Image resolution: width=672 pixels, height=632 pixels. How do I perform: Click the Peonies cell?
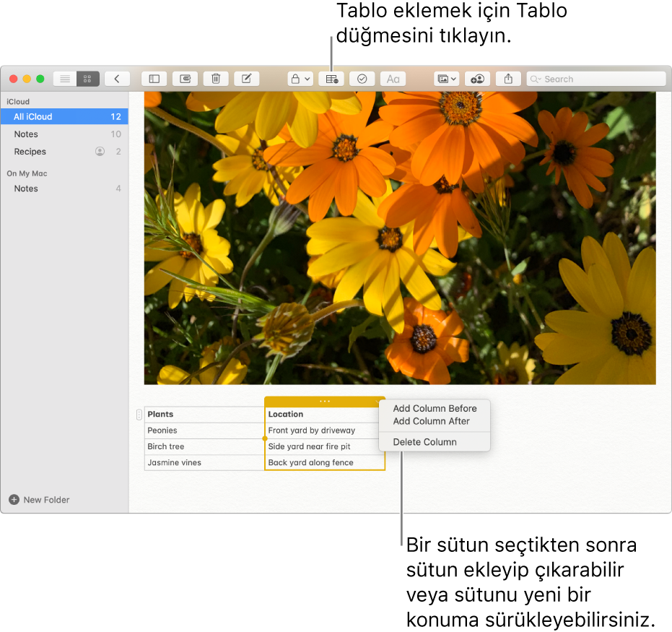click(x=204, y=430)
